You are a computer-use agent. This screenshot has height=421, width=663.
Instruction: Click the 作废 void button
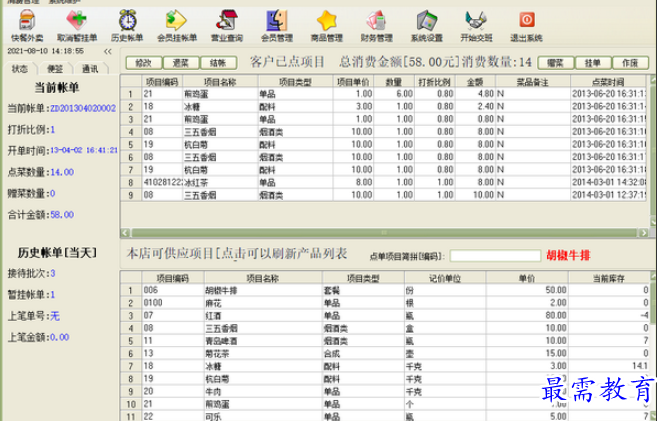pos(630,63)
